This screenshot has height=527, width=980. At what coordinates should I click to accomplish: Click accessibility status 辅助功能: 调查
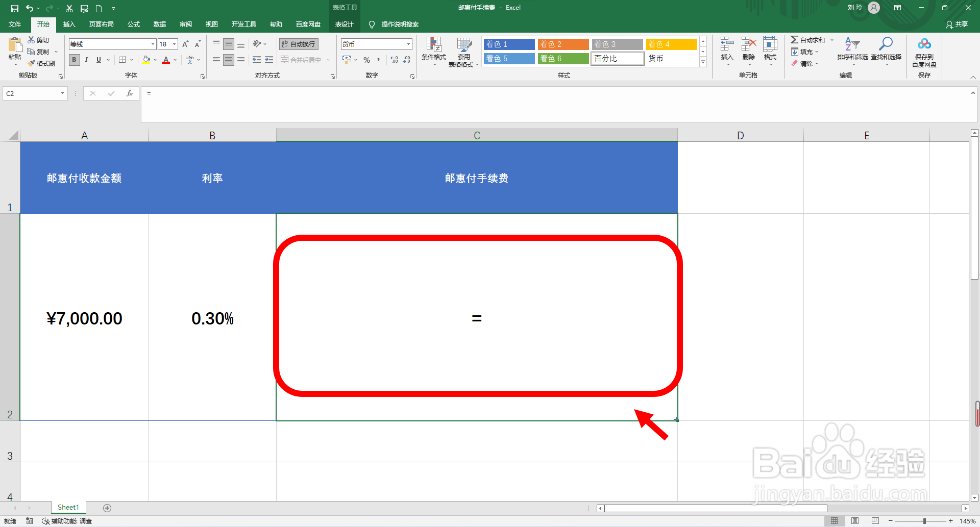pos(67,521)
